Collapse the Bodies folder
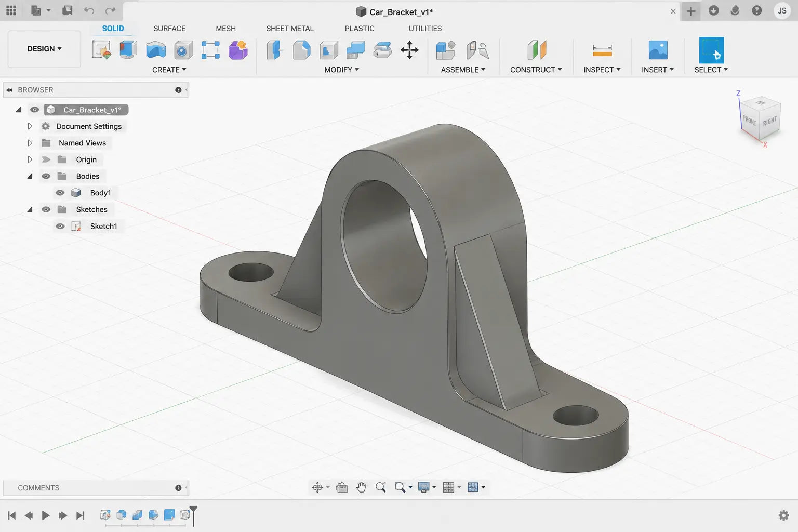Viewport: 798px width, 532px height. (30, 176)
